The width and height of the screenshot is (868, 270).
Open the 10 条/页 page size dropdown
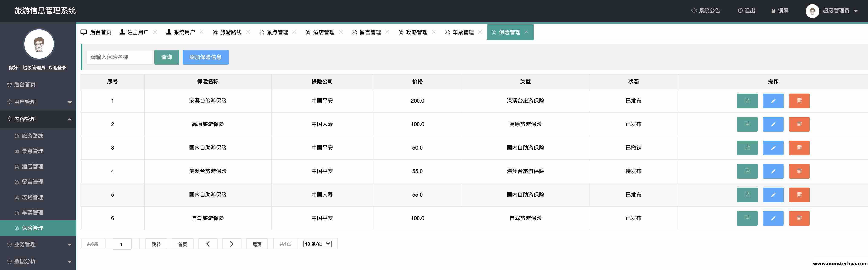[x=317, y=244]
